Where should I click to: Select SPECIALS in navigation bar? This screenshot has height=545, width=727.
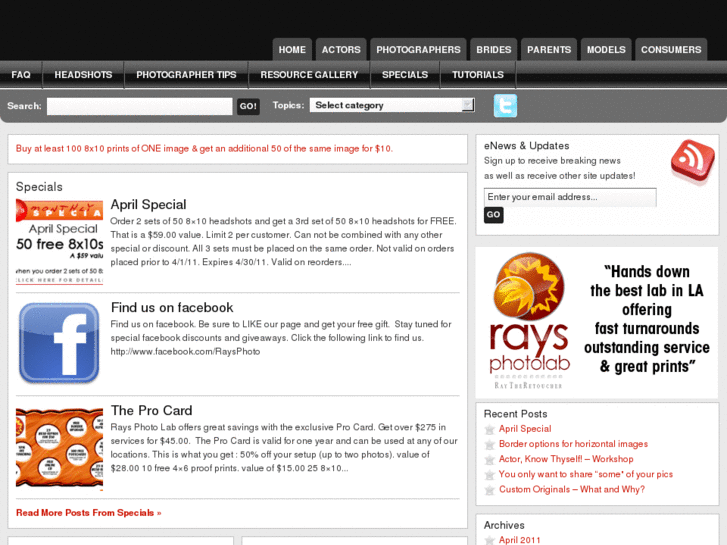tap(405, 75)
